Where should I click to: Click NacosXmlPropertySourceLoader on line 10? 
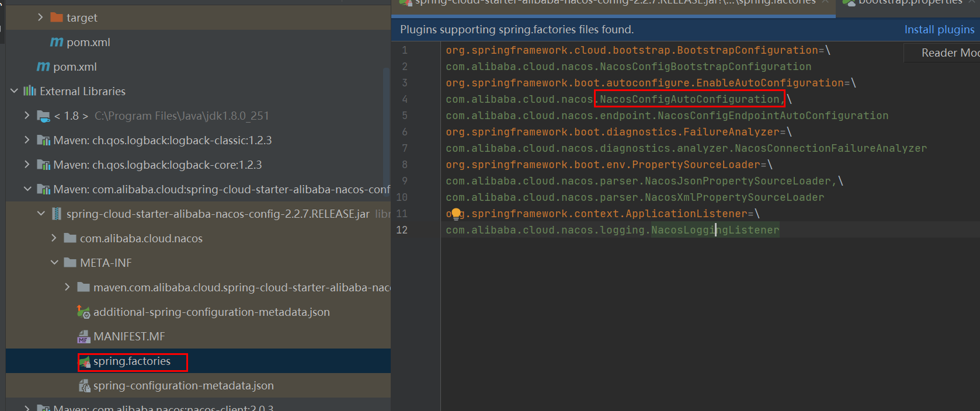pos(735,197)
